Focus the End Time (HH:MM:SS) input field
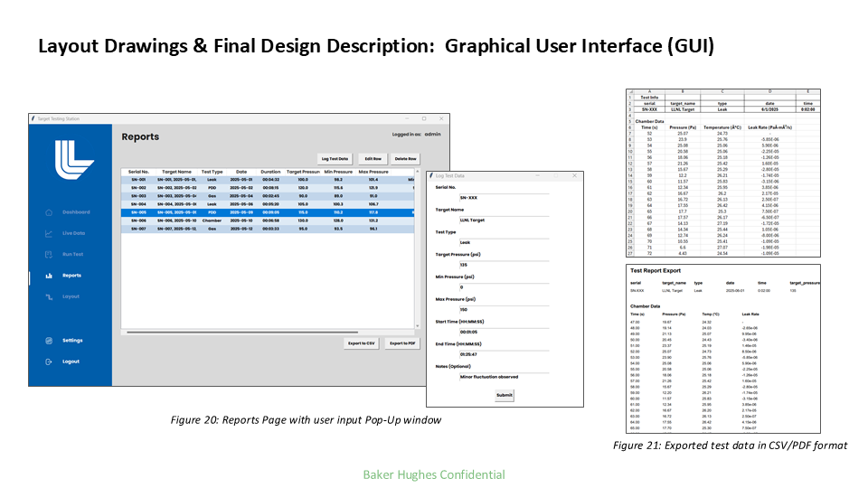The height and width of the screenshot is (488, 868). point(504,354)
